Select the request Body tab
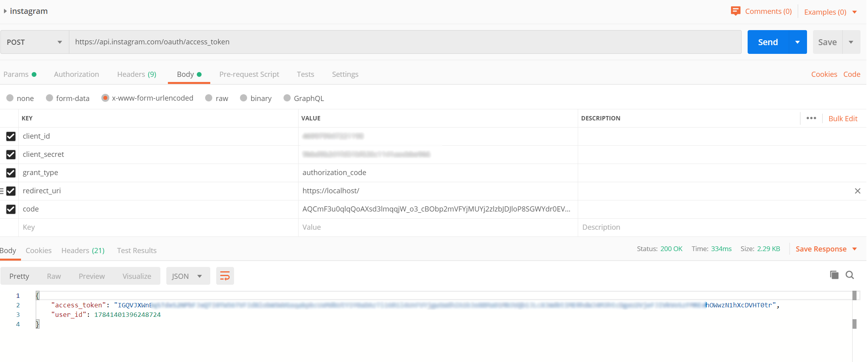This screenshot has width=868, height=362. pos(189,74)
